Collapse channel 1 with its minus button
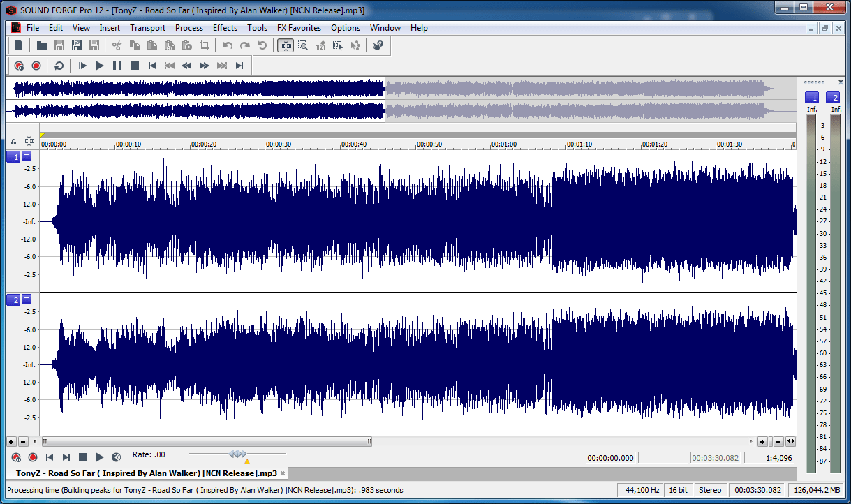Screen dimensions: 851x504 [x=27, y=156]
